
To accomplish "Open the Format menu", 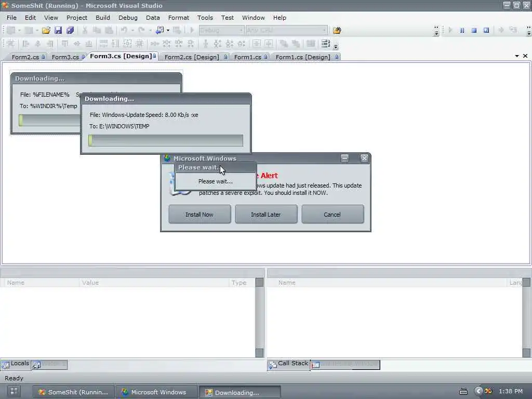I will coord(179,18).
